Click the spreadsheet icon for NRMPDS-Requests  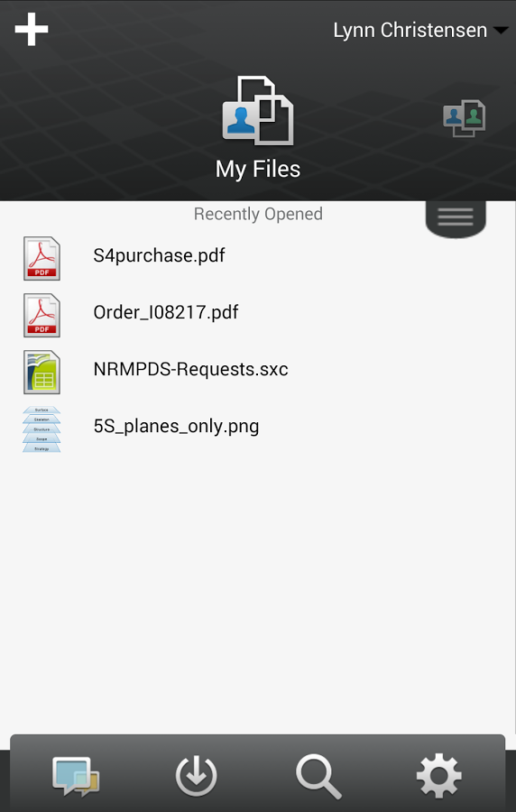41,373
